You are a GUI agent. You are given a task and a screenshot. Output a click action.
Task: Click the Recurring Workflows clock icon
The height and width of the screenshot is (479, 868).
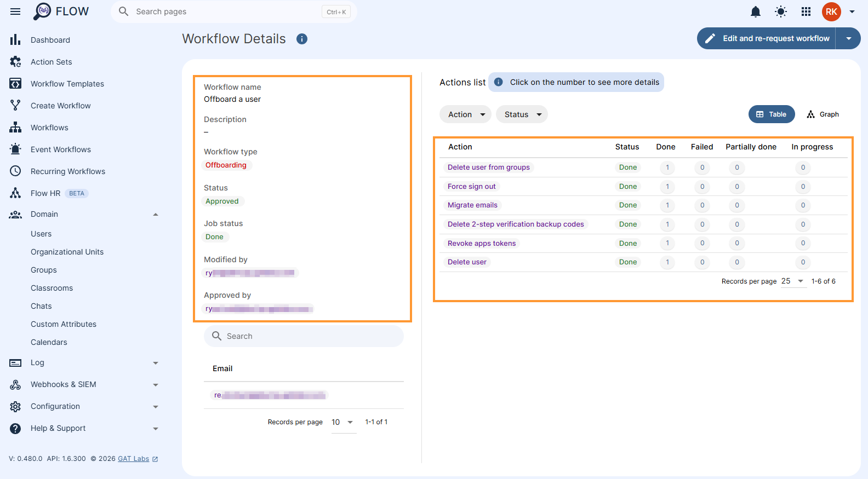tap(15, 171)
